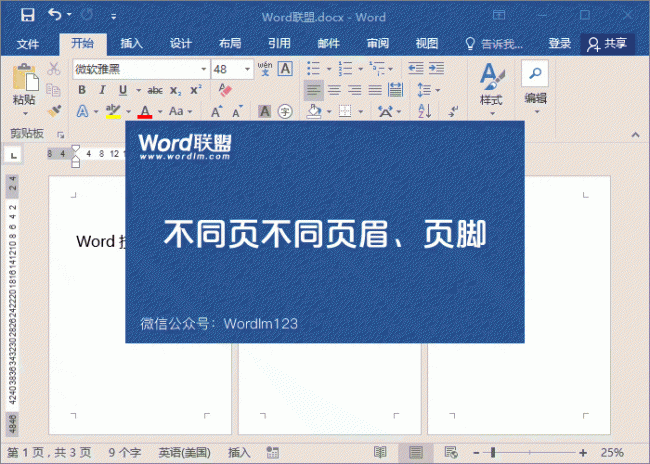The height and width of the screenshot is (464, 650).
Task: Open text effects A icon
Action: click(x=82, y=111)
